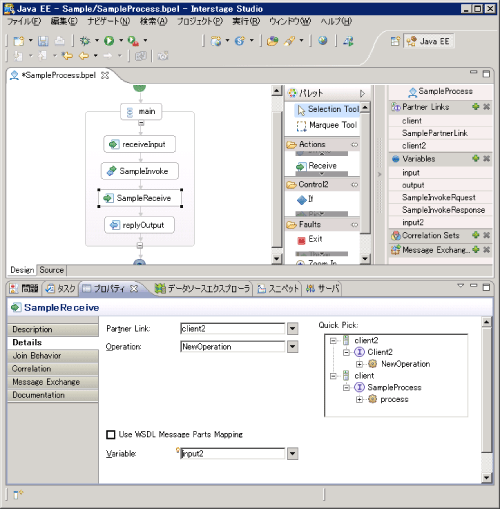500x509 pixels.
Task: Expand the palette flyout arrow
Action: [362, 93]
